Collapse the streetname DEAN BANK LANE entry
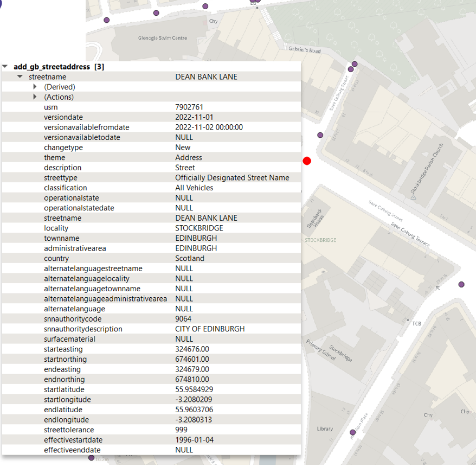The height and width of the screenshot is (467, 476). point(20,76)
